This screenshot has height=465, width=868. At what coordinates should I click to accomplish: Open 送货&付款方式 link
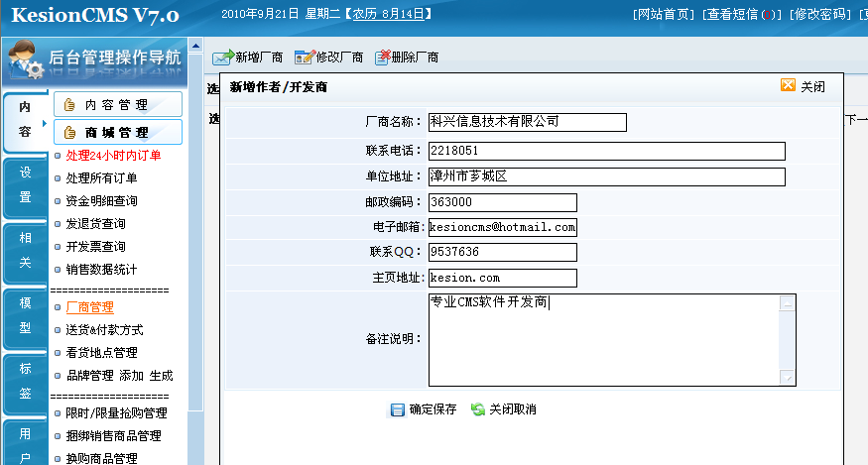pos(104,330)
